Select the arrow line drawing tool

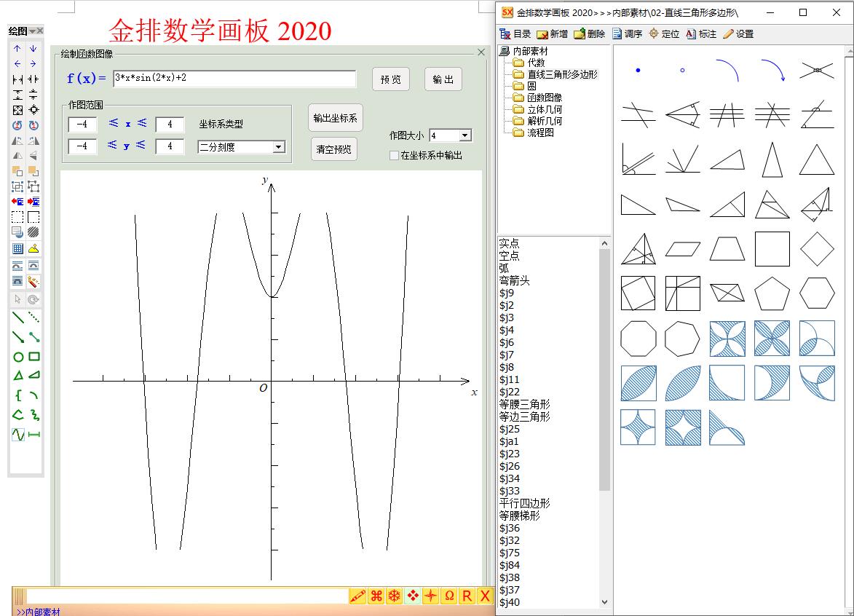point(18,337)
